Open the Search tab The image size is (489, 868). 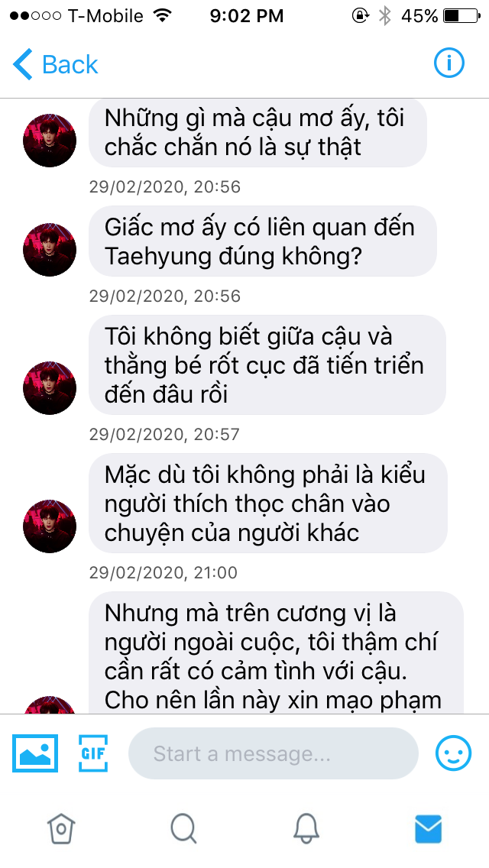[x=183, y=829]
